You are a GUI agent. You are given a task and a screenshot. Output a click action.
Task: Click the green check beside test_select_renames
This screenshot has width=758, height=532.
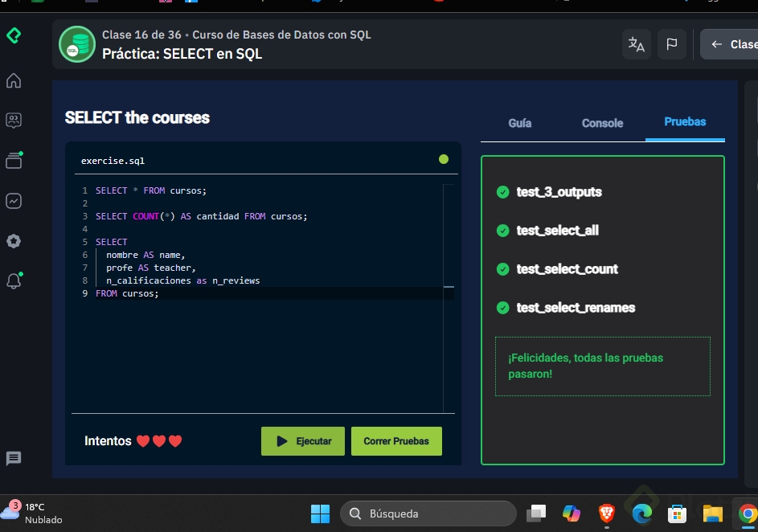click(x=502, y=308)
